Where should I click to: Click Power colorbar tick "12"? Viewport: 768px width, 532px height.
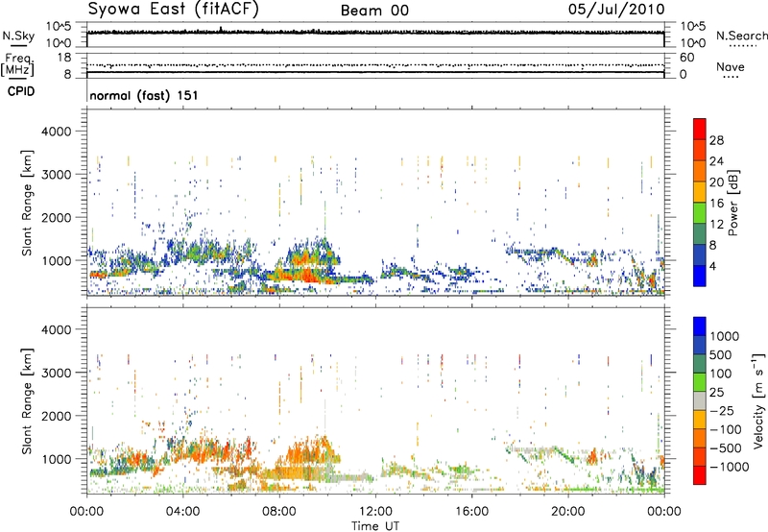pyautogui.click(x=716, y=225)
